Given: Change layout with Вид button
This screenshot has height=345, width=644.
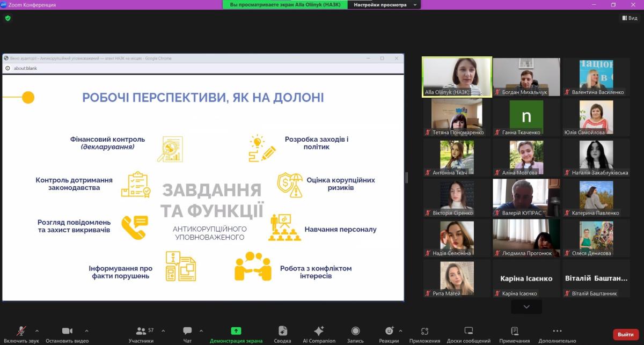Looking at the screenshot, I should tap(630, 18).
